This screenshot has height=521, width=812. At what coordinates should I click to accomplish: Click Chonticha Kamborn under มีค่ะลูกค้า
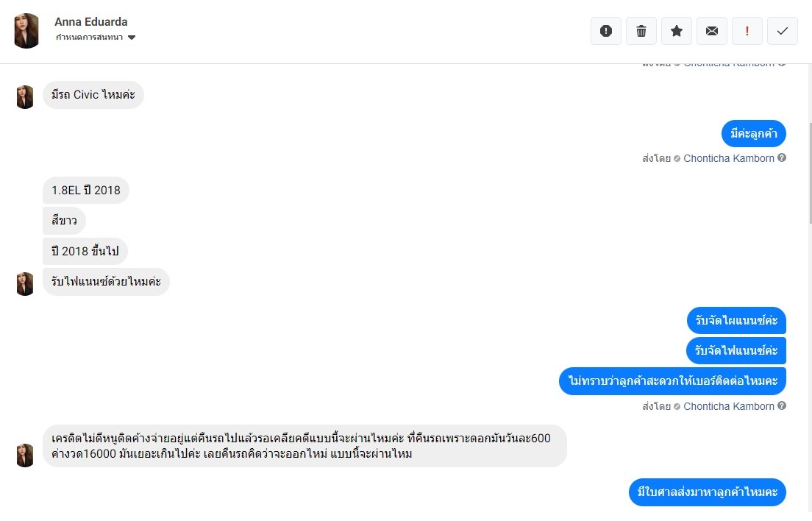728,158
